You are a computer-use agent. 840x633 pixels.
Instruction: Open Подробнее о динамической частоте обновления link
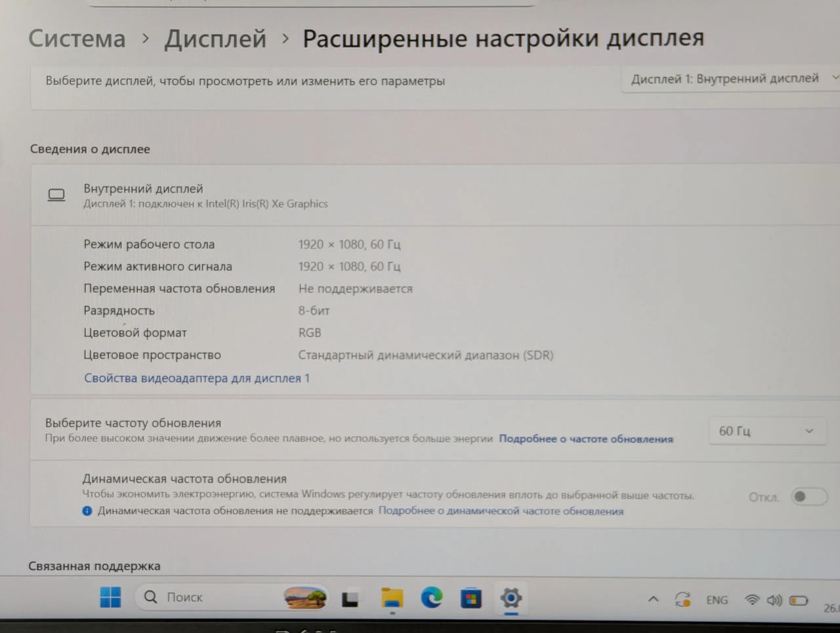[x=501, y=511]
